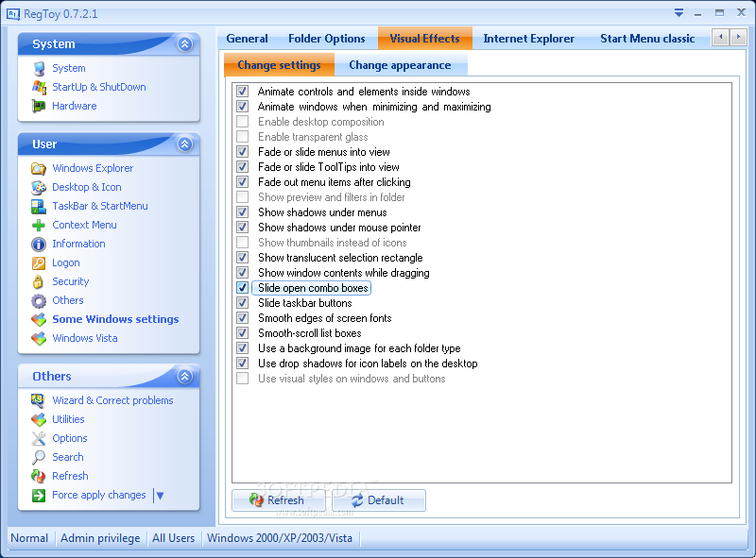Click the Refresh button below the list

tap(278, 500)
